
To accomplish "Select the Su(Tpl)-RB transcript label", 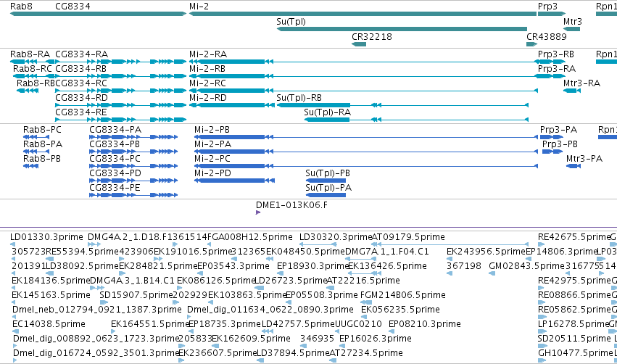I will [x=299, y=98].
